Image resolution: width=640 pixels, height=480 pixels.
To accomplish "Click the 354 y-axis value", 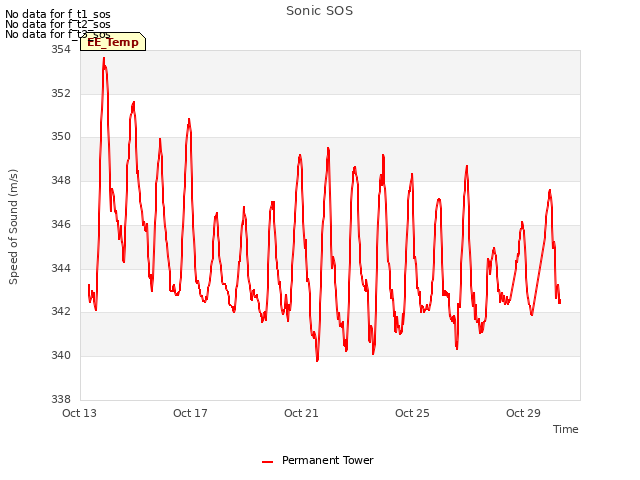I will pos(61,49).
